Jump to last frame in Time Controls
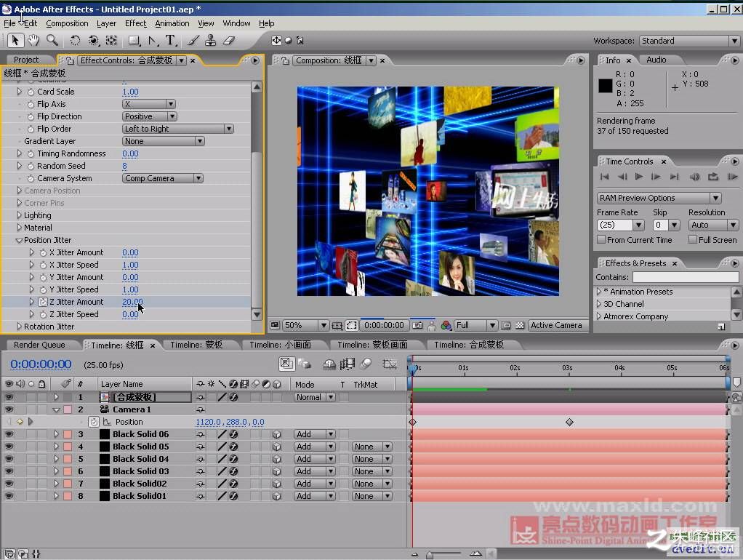The width and height of the screenshot is (743, 560). (674, 177)
